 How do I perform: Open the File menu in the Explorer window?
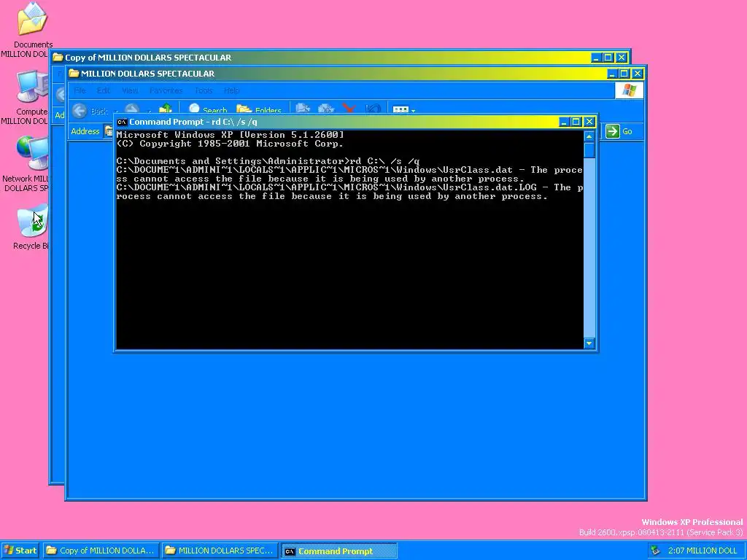point(80,90)
